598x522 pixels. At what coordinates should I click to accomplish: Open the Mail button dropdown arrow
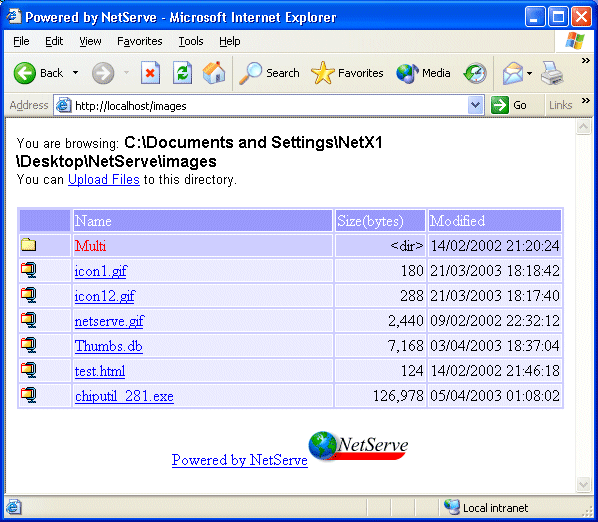529,73
